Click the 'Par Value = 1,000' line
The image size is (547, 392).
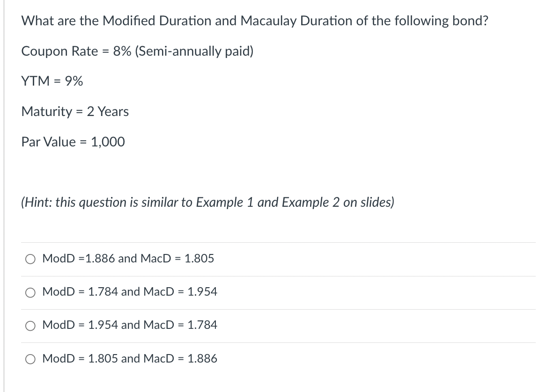tap(73, 141)
